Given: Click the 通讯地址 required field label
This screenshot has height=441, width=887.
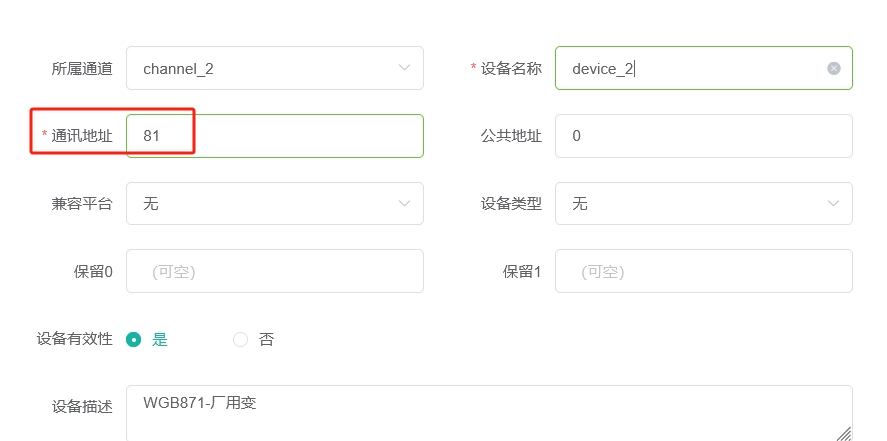Looking at the screenshot, I should [x=82, y=136].
